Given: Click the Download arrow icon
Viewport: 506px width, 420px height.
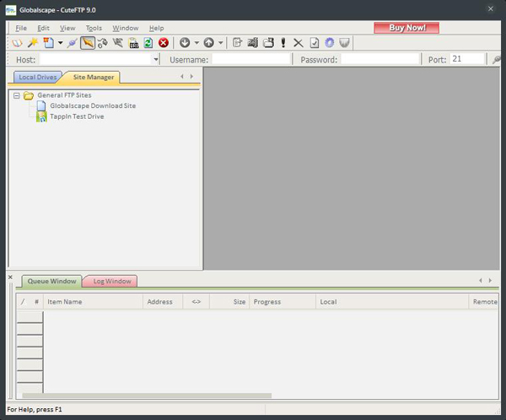Looking at the screenshot, I should pos(185,43).
